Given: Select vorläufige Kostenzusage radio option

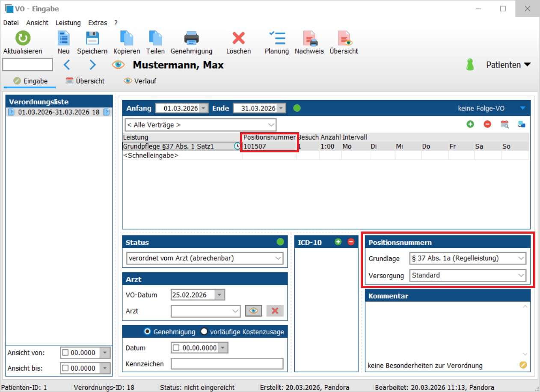Looking at the screenshot, I should coord(204,332).
